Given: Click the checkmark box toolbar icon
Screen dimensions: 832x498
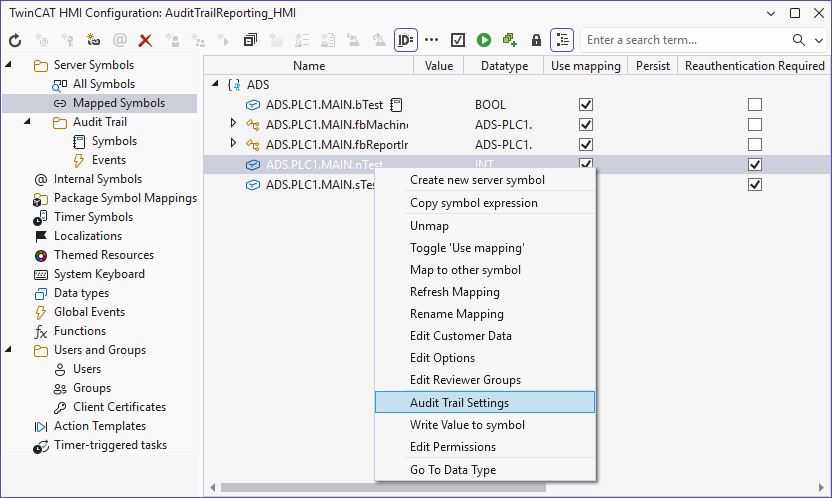Looking at the screenshot, I should [458, 40].
